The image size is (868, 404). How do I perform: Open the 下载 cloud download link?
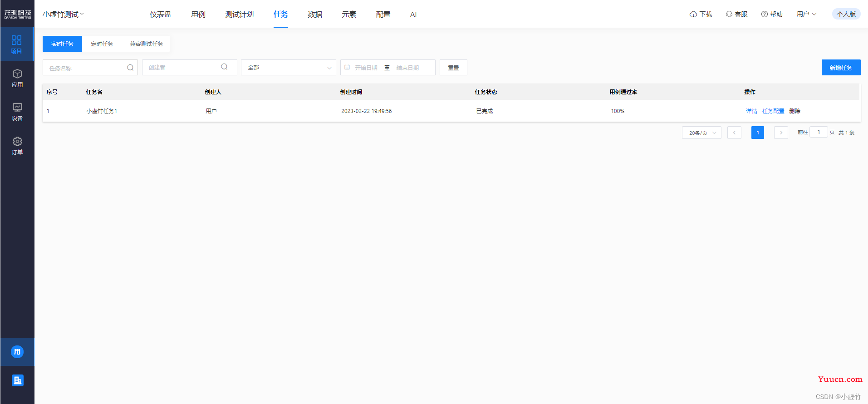coord(701,14)
